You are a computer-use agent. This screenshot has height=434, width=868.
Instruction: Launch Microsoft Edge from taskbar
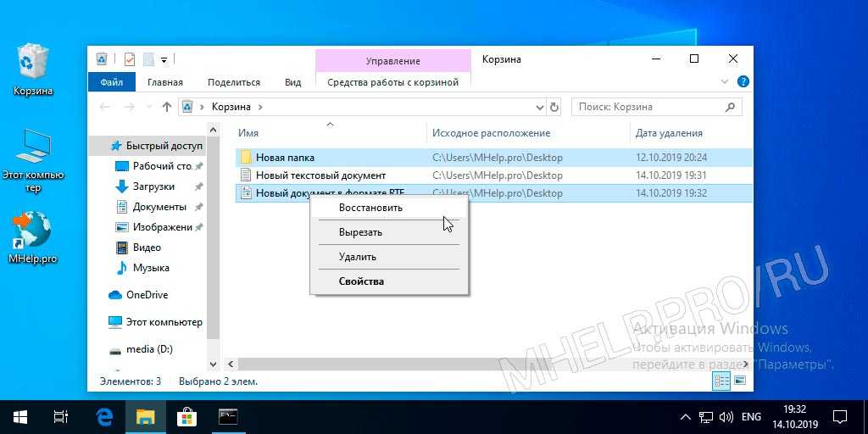coord(104,416)
